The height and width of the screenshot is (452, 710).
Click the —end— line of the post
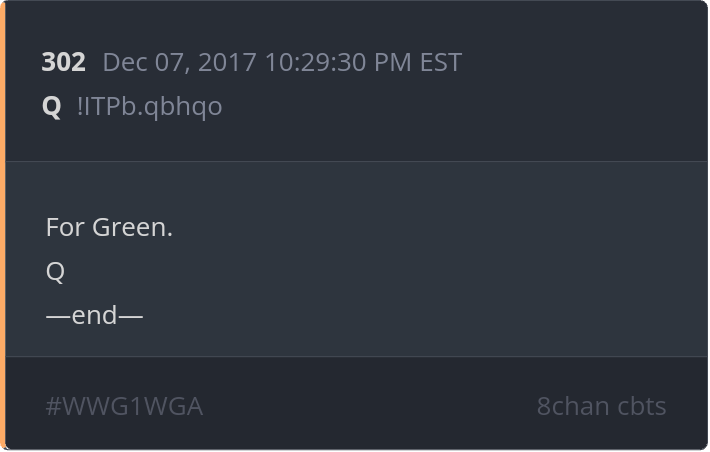click(94, 315)
